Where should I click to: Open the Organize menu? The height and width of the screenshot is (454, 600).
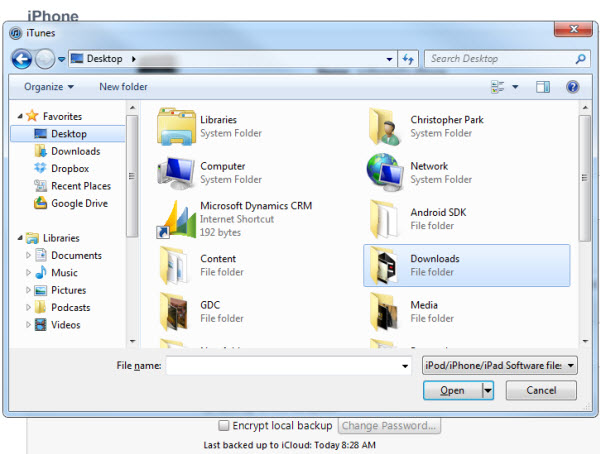click(49, 87)
